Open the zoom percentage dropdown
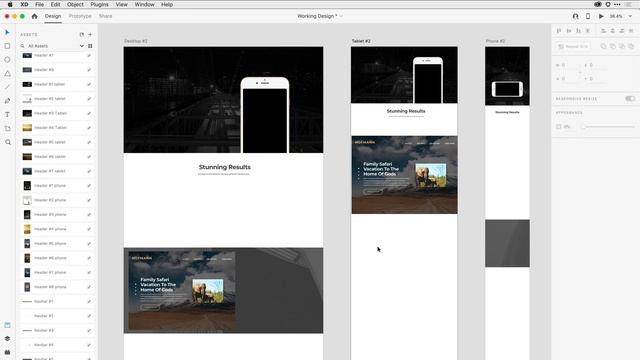Screen dimensions: 640x360 click(630, 16)
